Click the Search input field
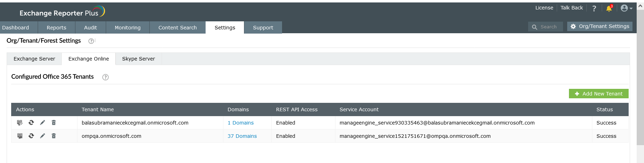This screenshot has height=163, width=644. [x=549, y=27]
